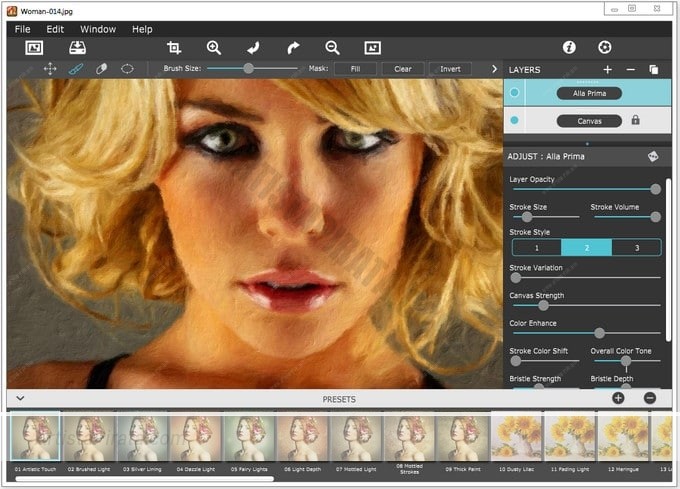680x489 pixels.
Task: Click the Color Enhance slider
Action: click(x=586, y=333)
